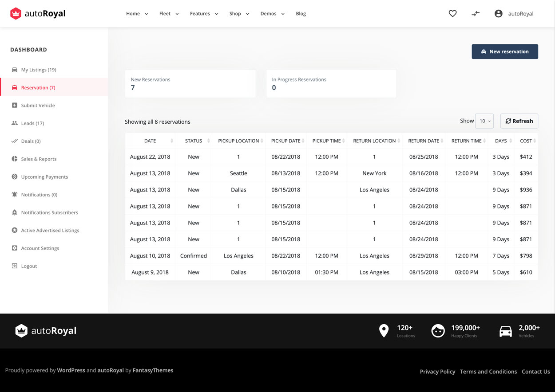This screenshot has width=555, height=392.
Task: Click the $798 cost cell
Action: click(x=526, y=255)
